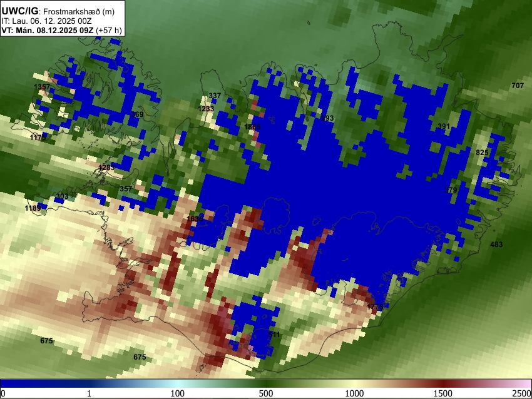Select the 707 label offshore

(518, 86)
